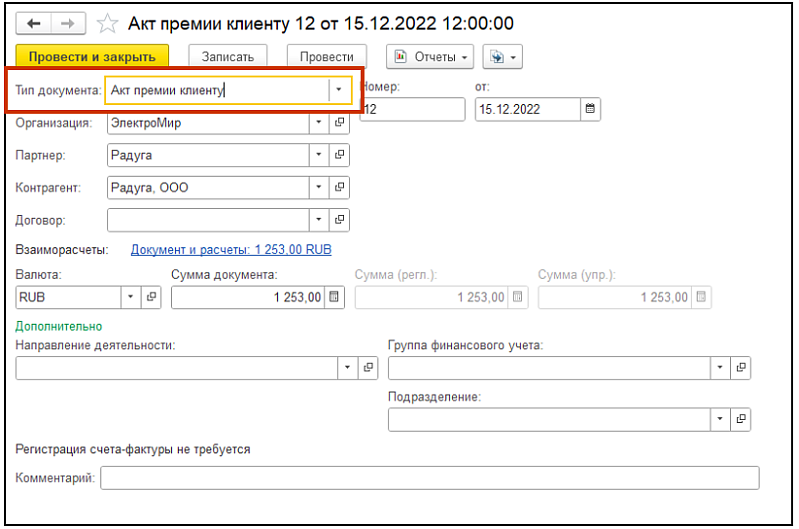Expand the Партнер dropdown arrow
Screen dimensions: 799x529
pyautogui.click(x=319, y=155)
